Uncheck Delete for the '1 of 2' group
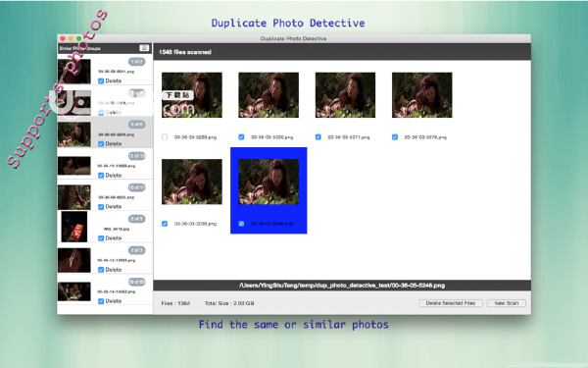 tap(101, 80)
